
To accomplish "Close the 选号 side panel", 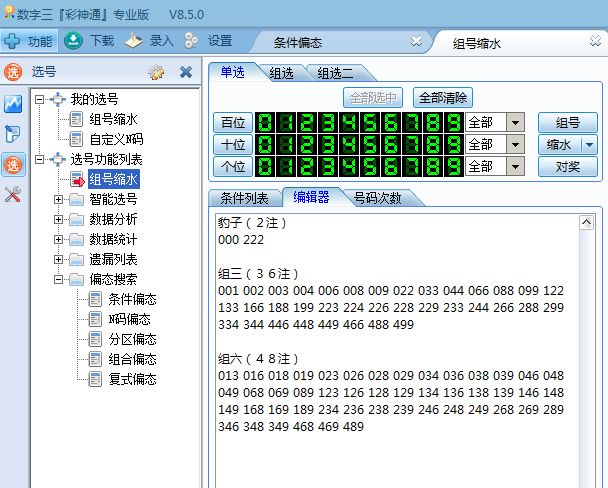I will point(185,72).
